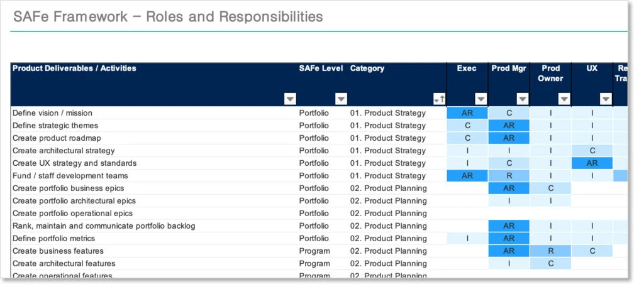Open the Exec column filter dropdown
The width and height of the screenshot is (644, 294).
click(481, 99)
